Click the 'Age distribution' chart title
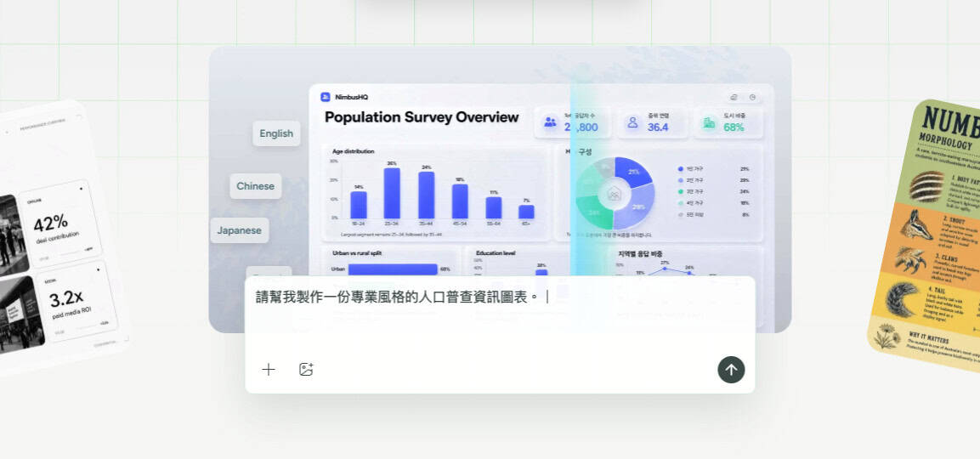This screenshot has height=459, width=980. coord(353,151)
